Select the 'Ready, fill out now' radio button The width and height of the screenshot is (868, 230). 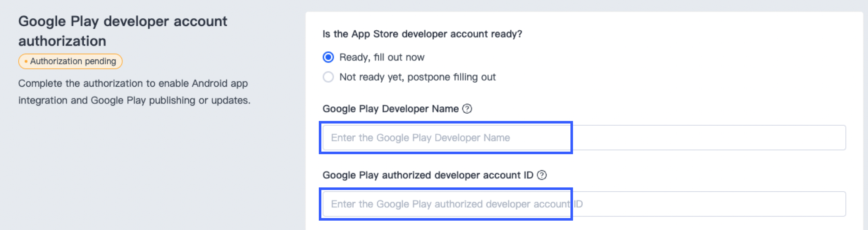click(328, 57)
